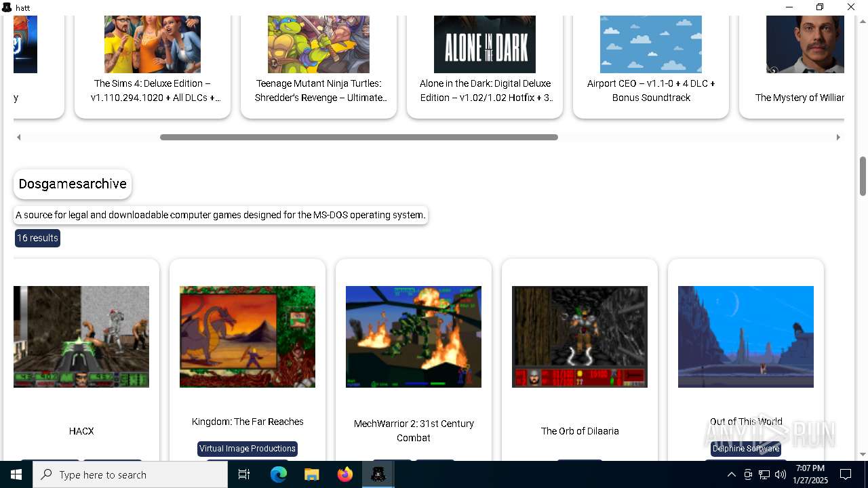The height and width of the screenshot is (488, 868).
Task: Click the 16 results badge
Action: tap(38, 238)
